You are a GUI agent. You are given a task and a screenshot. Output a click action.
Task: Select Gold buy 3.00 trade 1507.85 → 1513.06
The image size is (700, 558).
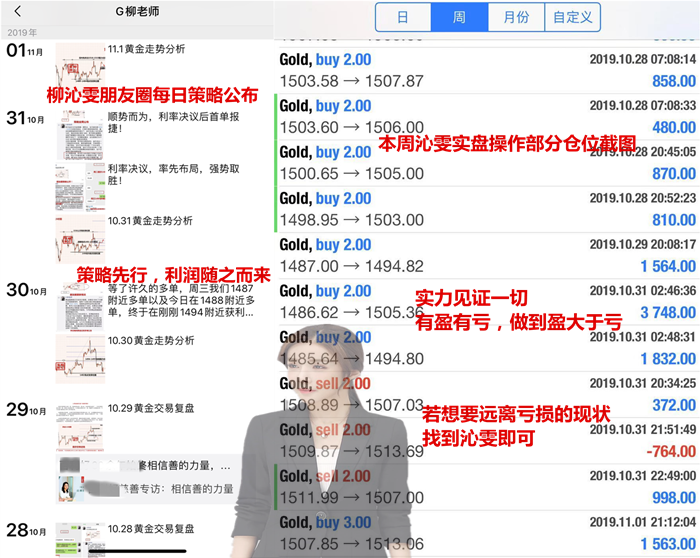pos(488,533)
